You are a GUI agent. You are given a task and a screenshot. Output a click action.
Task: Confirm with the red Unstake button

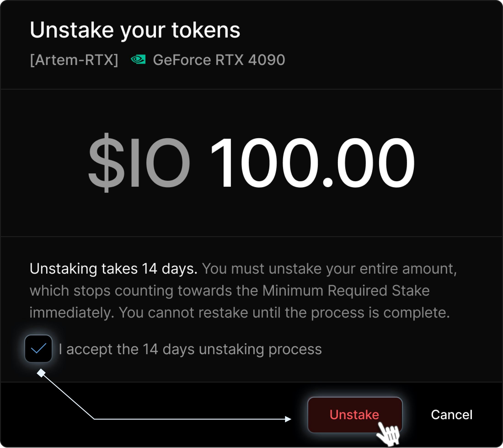pyautogui.click(x=355, y=415)
